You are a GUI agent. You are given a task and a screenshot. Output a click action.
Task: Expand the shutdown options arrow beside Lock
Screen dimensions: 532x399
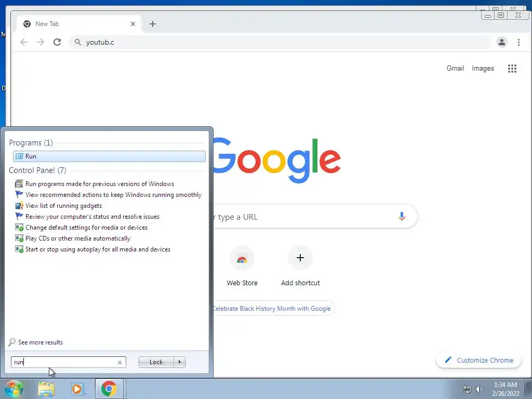click(179, 362)
